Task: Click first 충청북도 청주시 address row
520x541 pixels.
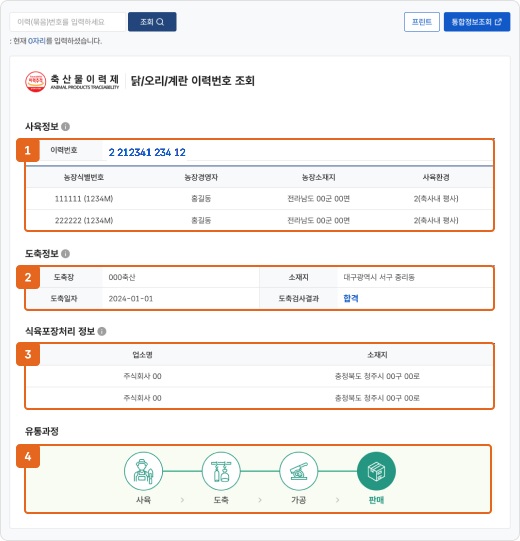Action: click(377, 376)
